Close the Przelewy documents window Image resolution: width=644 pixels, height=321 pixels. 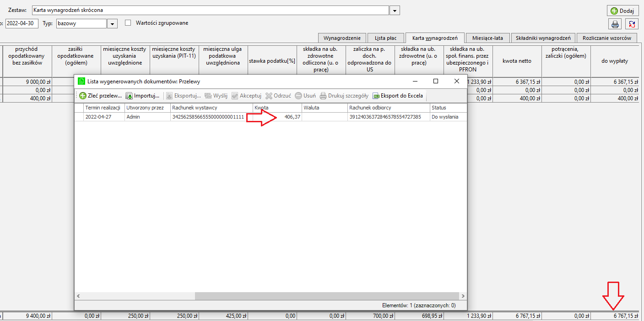pyautogui.click(x=456, y=81)
